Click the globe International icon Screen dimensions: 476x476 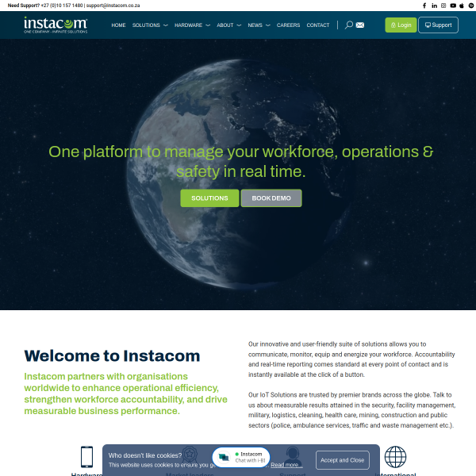(x=395, y=457)
